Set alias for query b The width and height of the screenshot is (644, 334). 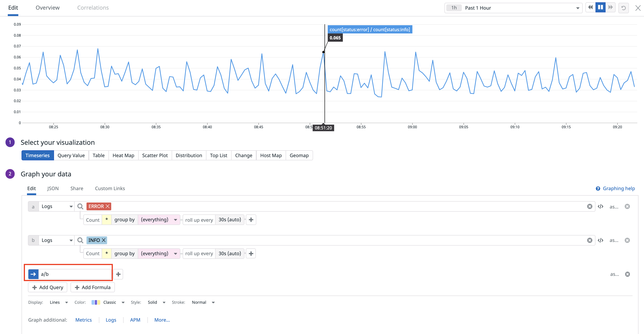(614, 240)
